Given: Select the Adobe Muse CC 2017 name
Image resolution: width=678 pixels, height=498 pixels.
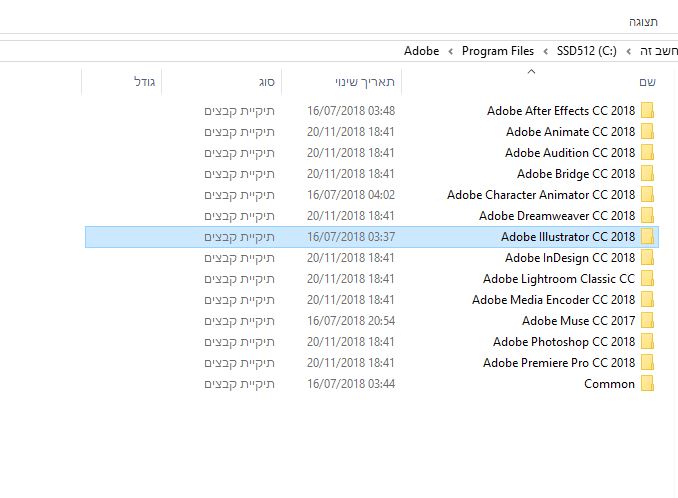Looking at the screenshot, I should 579,321.
